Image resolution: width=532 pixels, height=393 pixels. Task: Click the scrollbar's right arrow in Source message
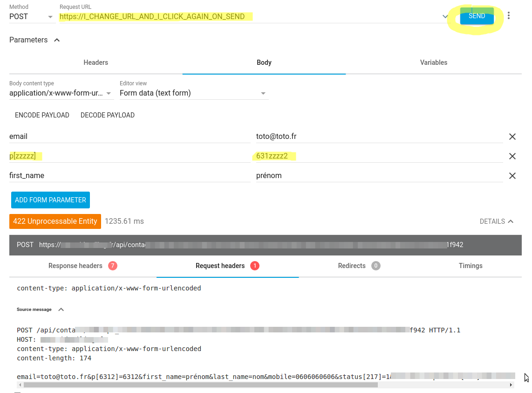510,385
